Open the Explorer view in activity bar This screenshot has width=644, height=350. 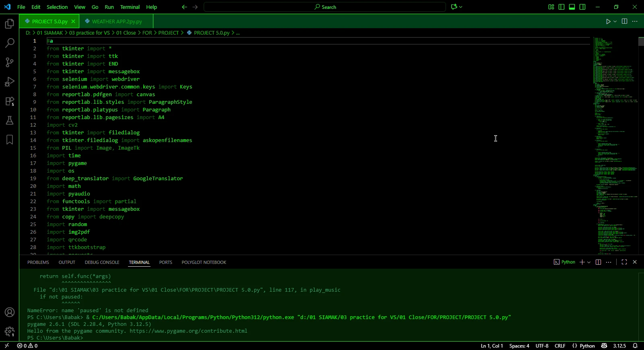click(x=10, y=24)
